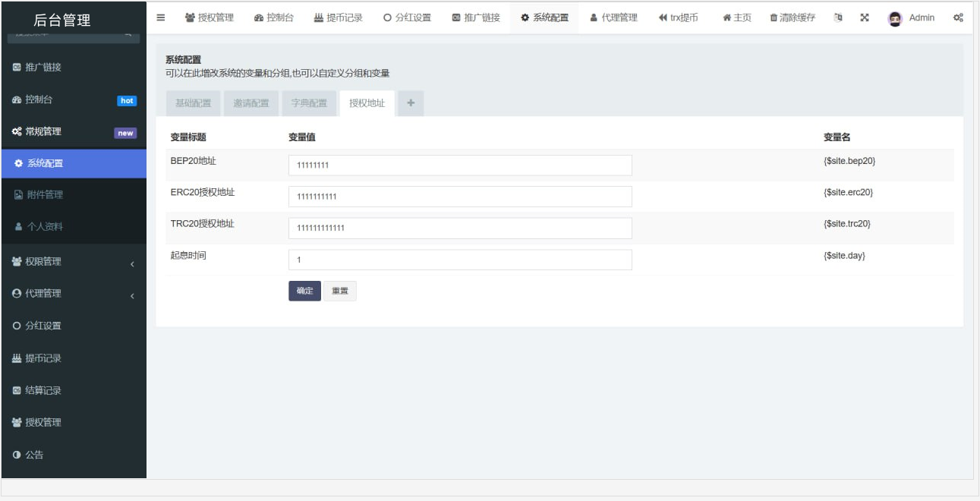980x501 pixels.
Task: Focus the BEP20地址 input field
Action: click(x=460, y=165)
